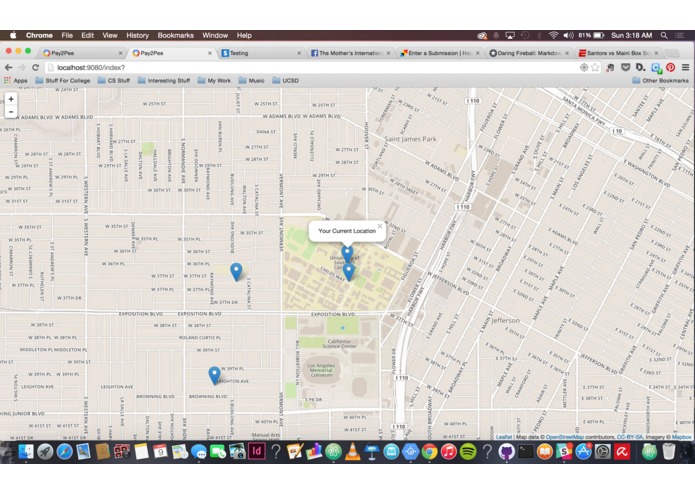Focus the address bar showing localhost:9080/index
This screenshot has width=695, height=494.
[310, 67]
